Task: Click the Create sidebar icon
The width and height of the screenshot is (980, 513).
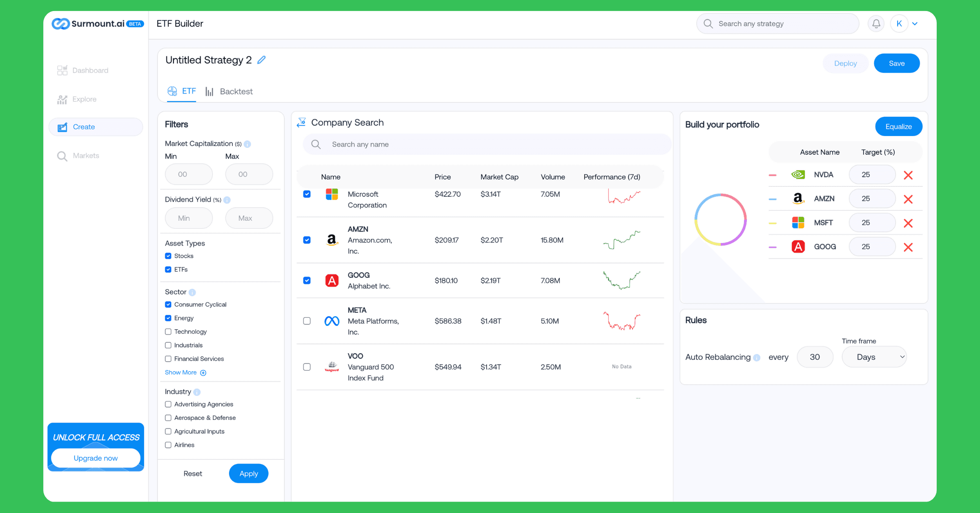Action: [62, 127]
